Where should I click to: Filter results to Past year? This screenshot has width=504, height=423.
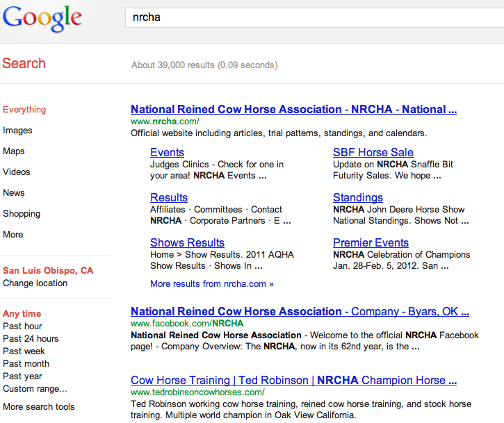pyautogui.click(x=22, y=376)
